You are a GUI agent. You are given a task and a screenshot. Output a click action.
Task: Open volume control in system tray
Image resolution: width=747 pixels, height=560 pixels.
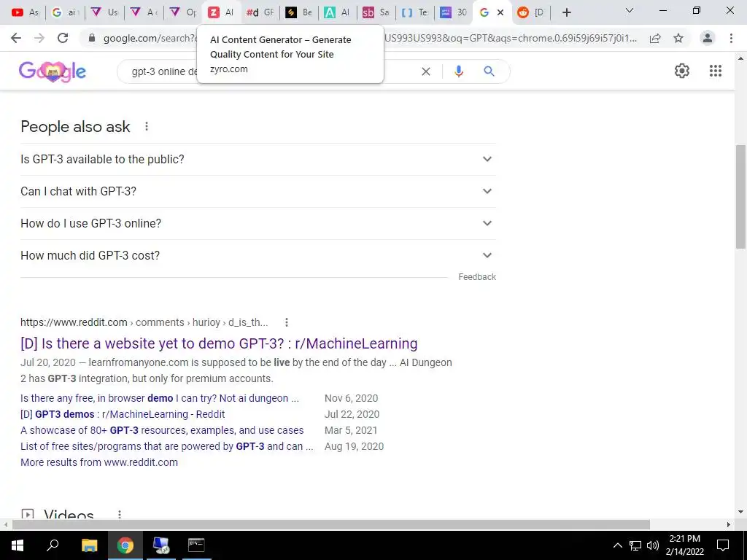653,545
